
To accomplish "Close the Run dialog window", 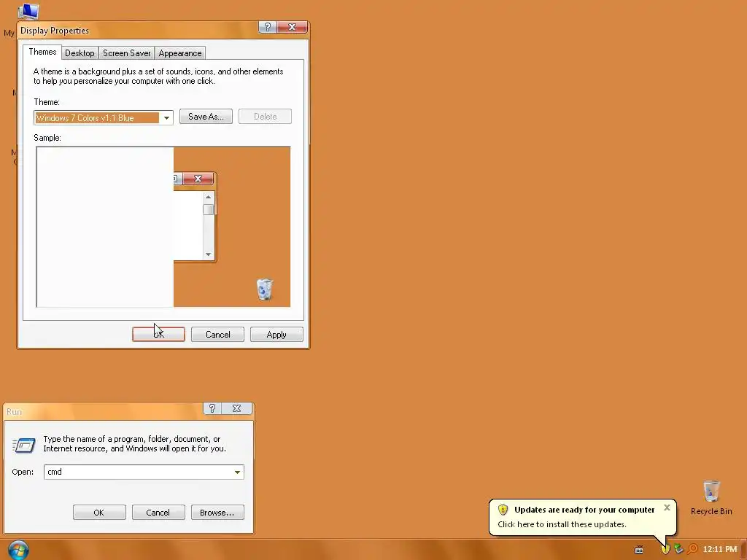I will pos(237,408).
